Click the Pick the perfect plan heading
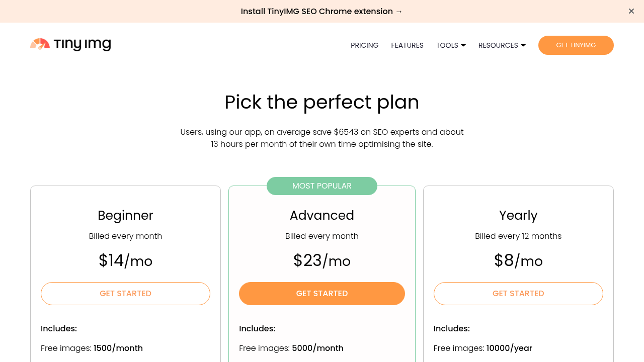644x362 pixels. [x=322, y=102]
